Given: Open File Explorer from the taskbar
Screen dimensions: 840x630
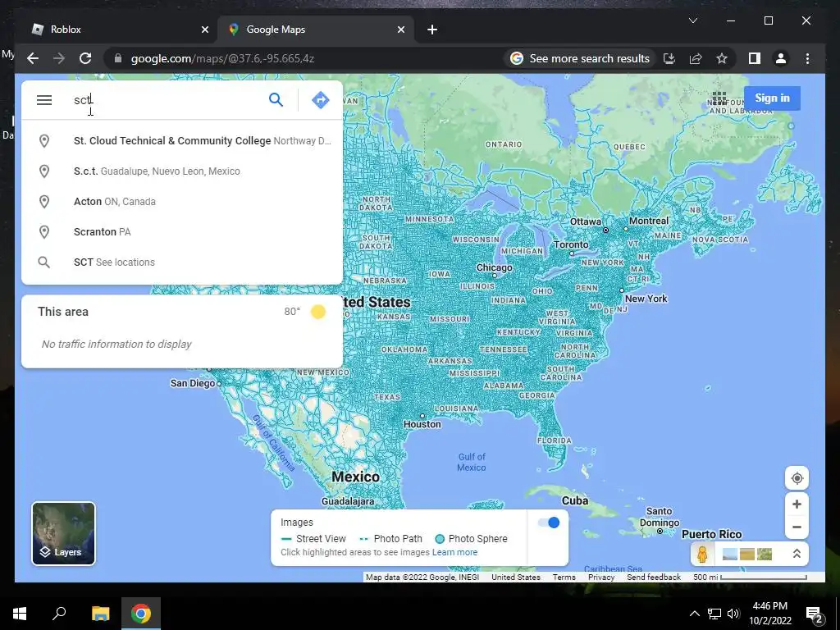Looking at the screenshot, I should [100, 614].
